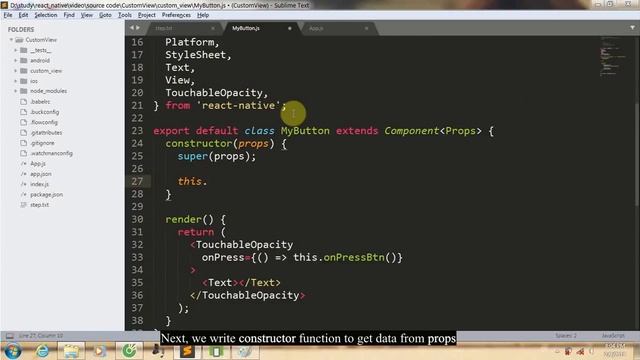Open the Project menu

(147, 15)
